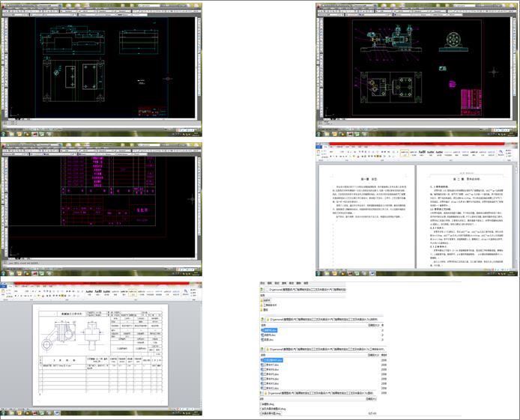The width and height of the screenshot is (520, 420).
Task: Click the vertical scrollbar of the two-page Word document
Action: [516, 216]
